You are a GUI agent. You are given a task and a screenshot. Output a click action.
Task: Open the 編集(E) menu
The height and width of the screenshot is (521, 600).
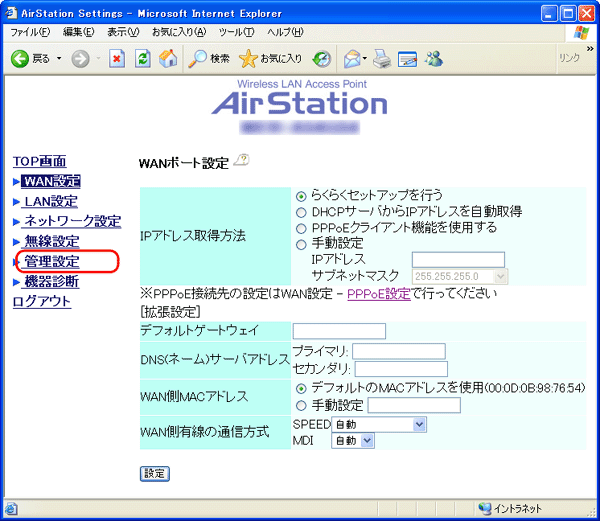pyautogui.click(x=78, y=32)
